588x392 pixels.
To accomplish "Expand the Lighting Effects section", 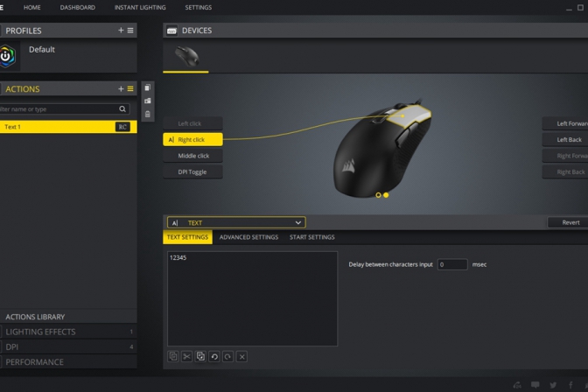I will click(68, 332).
